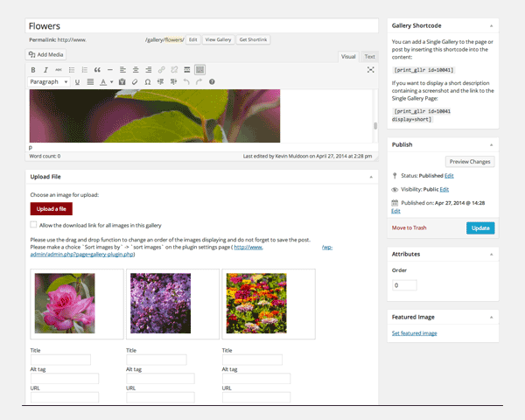The height and width of the screenshot is (420, 525).
Task: Collapse the Publish panel
Action: (x=491, y=144)
